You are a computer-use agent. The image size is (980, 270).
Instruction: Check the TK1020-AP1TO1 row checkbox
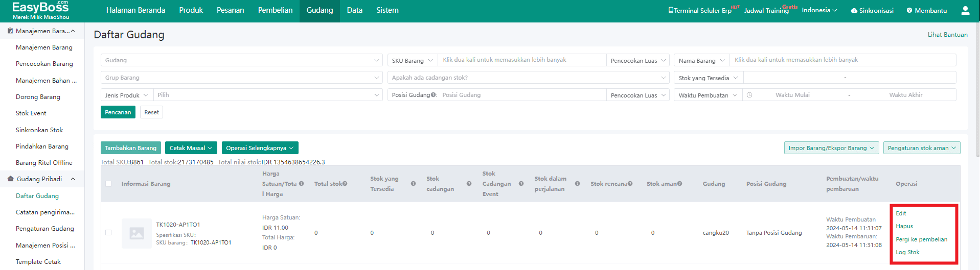click(x=108, y=233)
